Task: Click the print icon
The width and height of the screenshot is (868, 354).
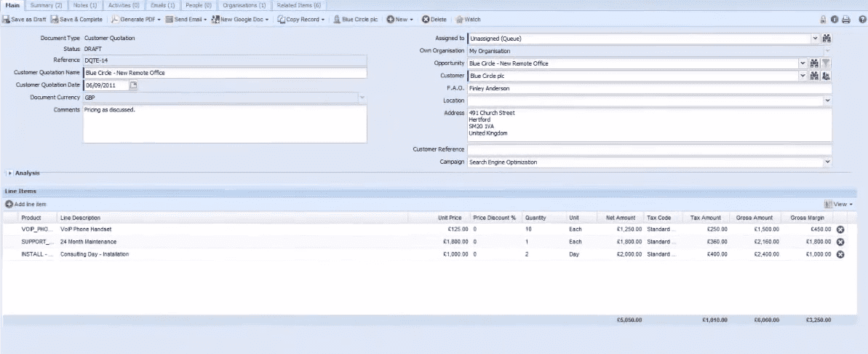Action: (845, 20)
